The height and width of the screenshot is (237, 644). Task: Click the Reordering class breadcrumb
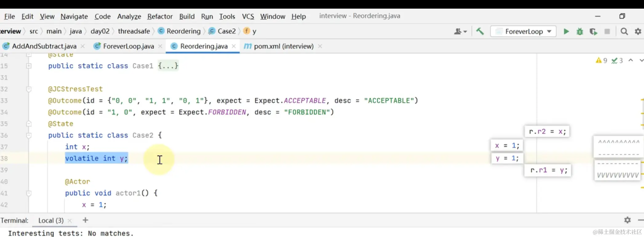click(x=179, y=31)
